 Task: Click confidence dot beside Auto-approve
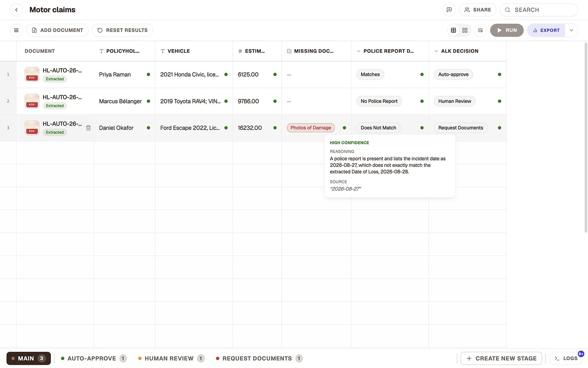[x=500, y=74]
